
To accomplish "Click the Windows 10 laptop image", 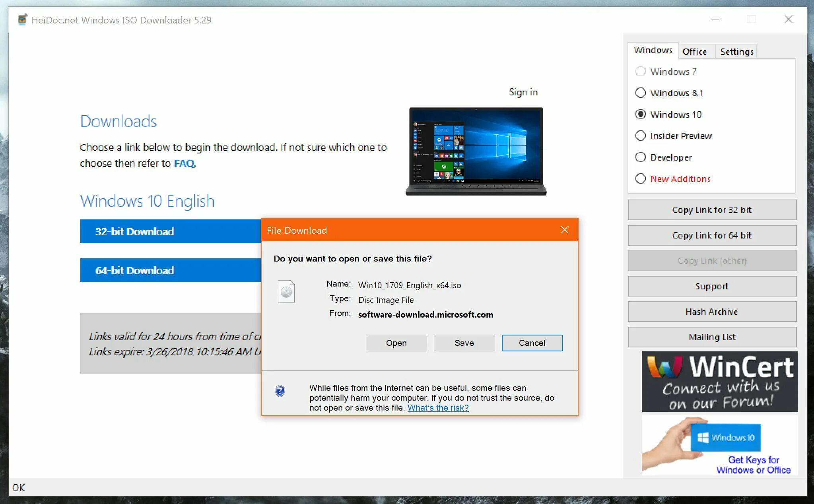I will coord(476,151).
